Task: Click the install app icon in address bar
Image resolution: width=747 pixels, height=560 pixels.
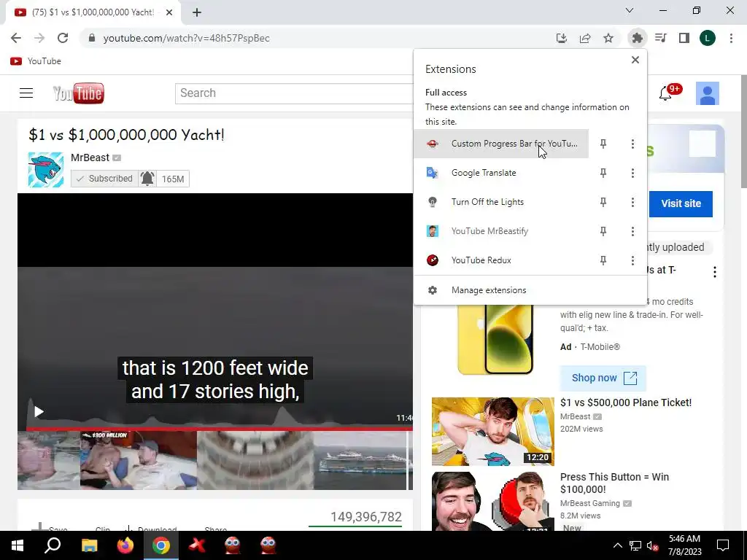Action: tap(562, 38)
